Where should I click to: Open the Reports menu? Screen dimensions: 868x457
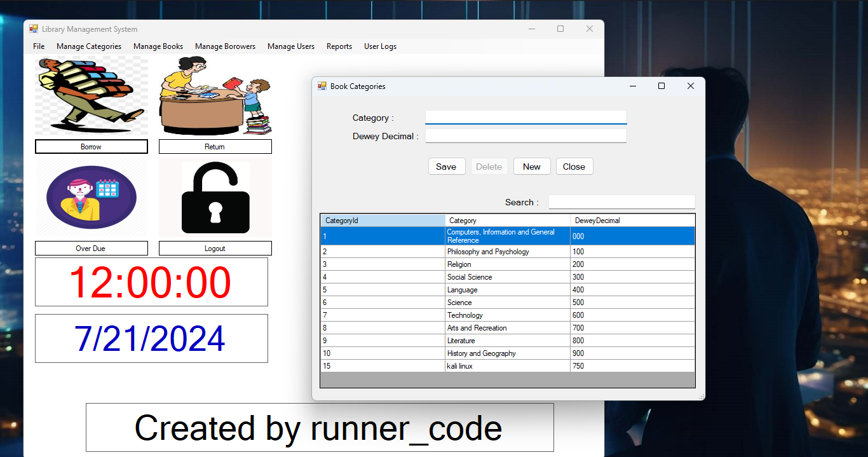pos(339,46)
